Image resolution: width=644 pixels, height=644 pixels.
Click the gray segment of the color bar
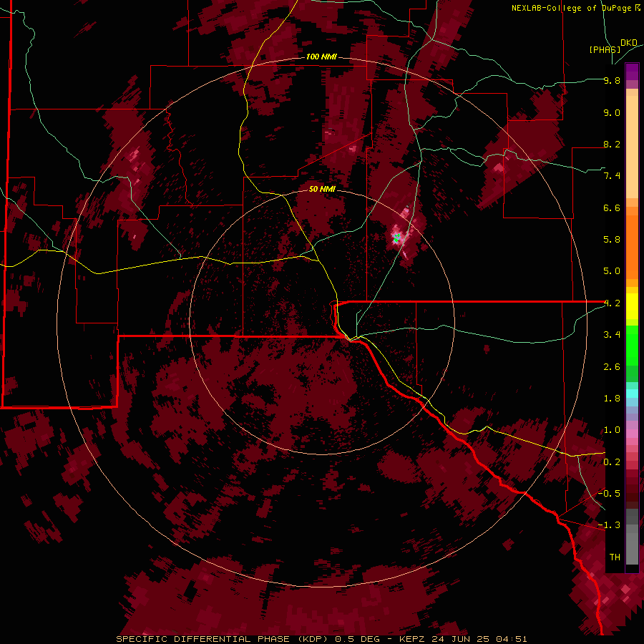632,537
